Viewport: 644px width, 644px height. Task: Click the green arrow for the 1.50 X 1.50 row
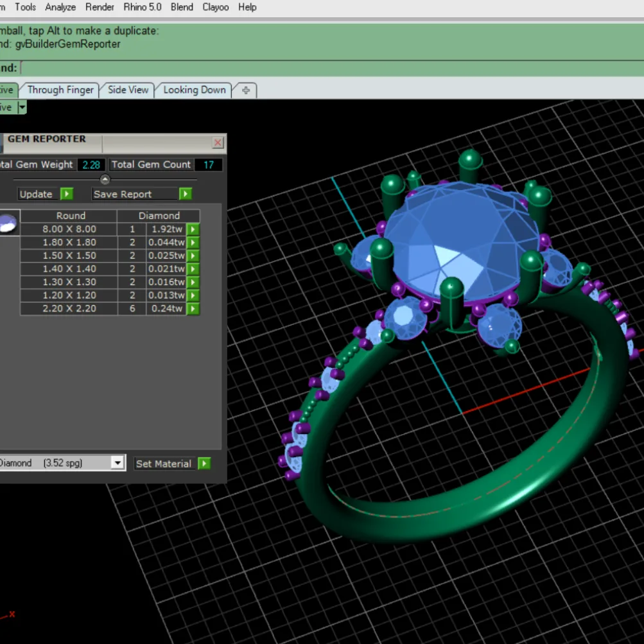pos(193,256)
